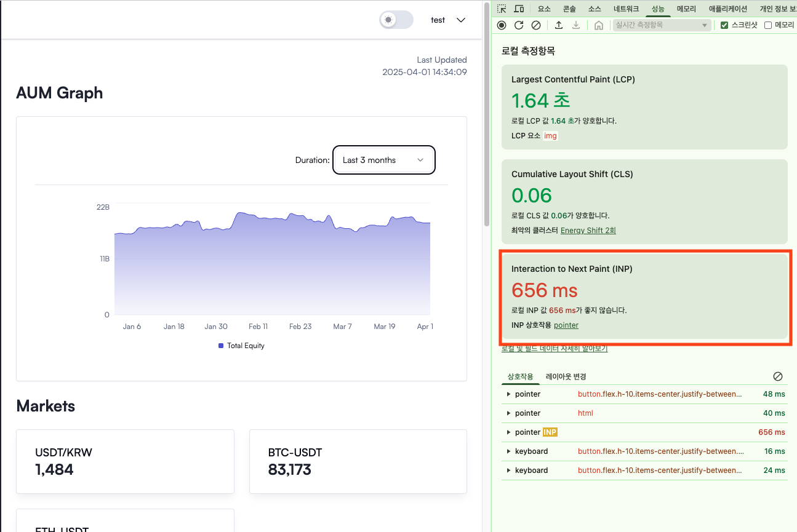Click the download profile icon
This screenshot has width=797, height=532.
tap(576, 25)
